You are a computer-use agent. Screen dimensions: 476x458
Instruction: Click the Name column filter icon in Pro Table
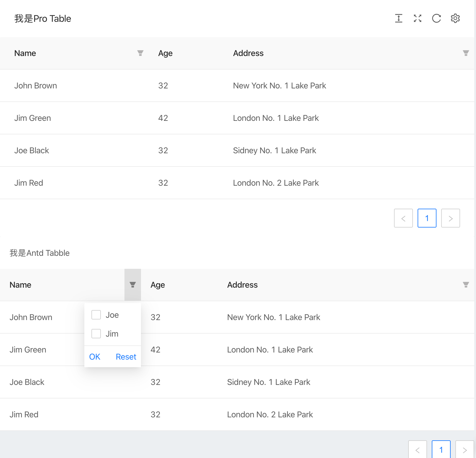coord(140,53)
